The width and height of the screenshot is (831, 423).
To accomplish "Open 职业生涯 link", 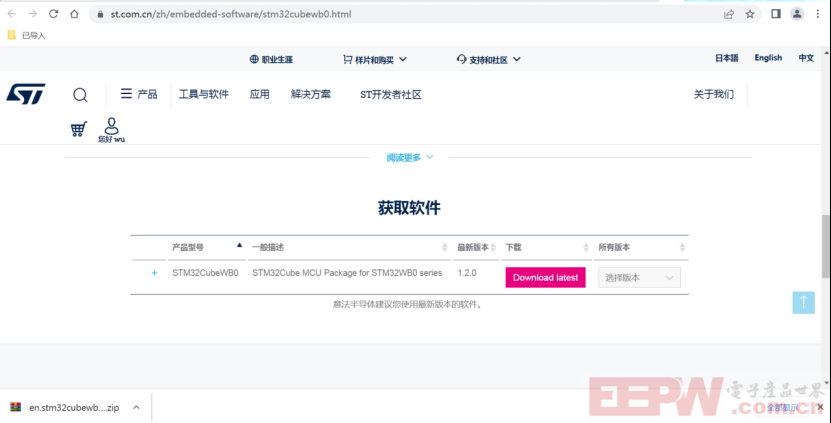I will pos(271,59).
